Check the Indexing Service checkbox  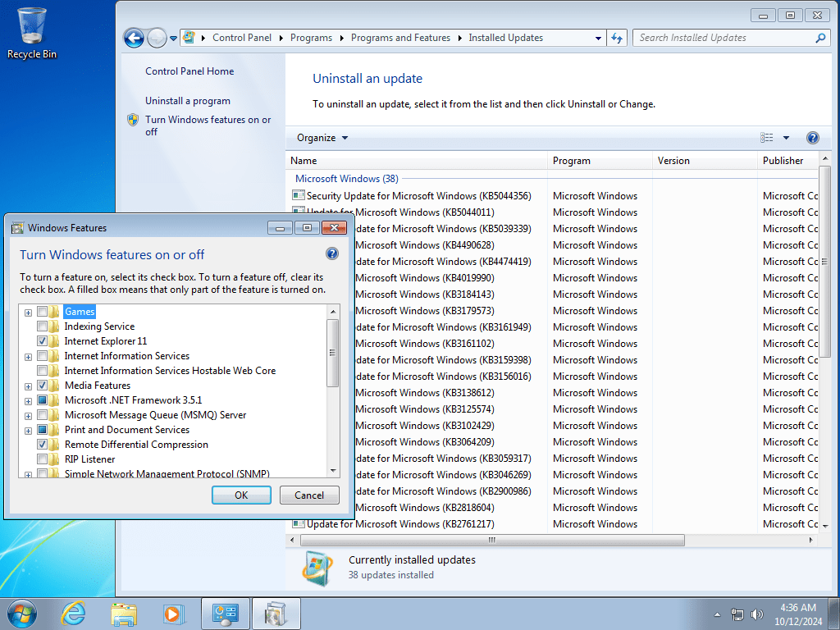[x=42, y=326]
